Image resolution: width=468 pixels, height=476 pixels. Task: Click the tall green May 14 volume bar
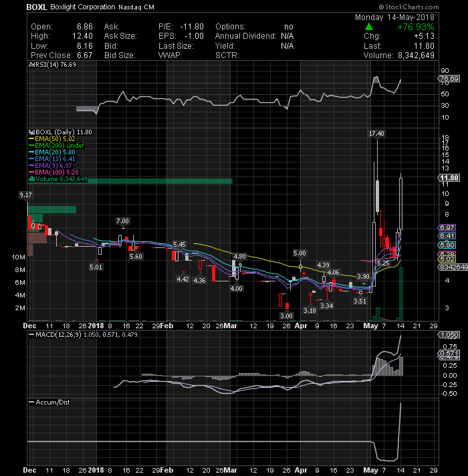pos(401,294)
